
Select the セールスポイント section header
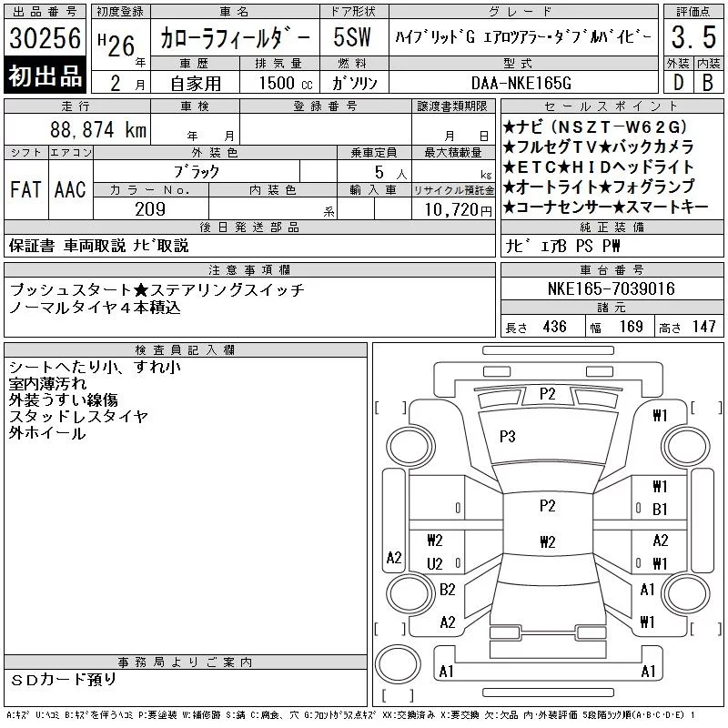click(612, 106)
